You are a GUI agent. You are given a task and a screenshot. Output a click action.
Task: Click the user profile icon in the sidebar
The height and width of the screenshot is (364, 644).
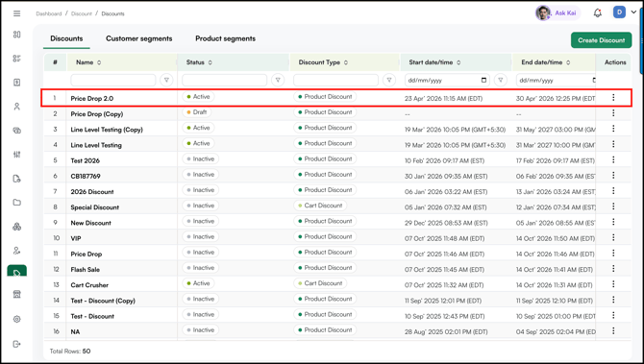point(17,107)
